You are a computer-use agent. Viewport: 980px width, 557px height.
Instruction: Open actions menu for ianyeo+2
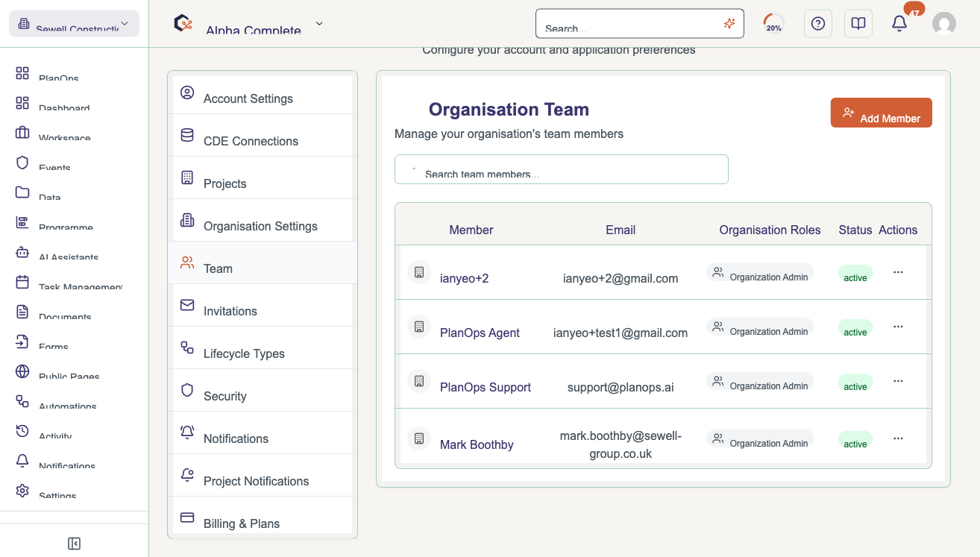[898, 272]
